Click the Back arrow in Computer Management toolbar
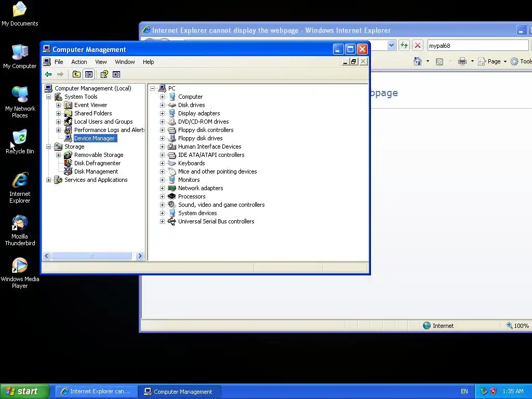This screenshot has width=532, height=399. (48, 74)
